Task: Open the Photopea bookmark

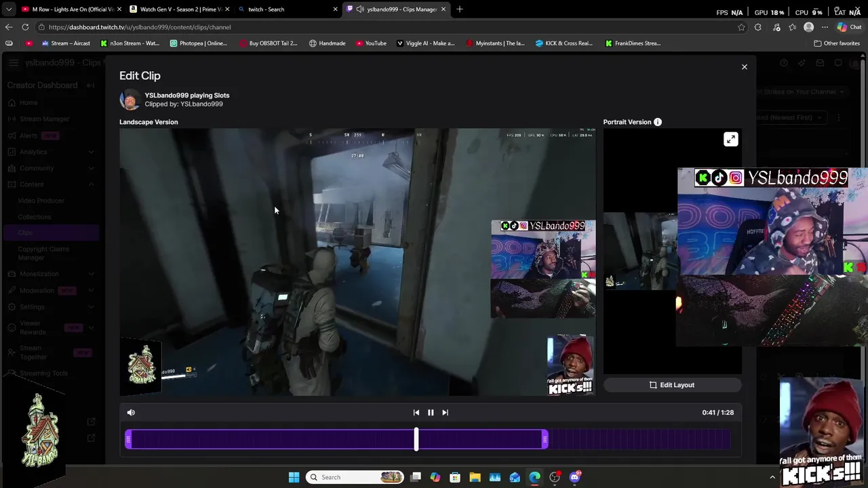Action: (x=198, y=43)
